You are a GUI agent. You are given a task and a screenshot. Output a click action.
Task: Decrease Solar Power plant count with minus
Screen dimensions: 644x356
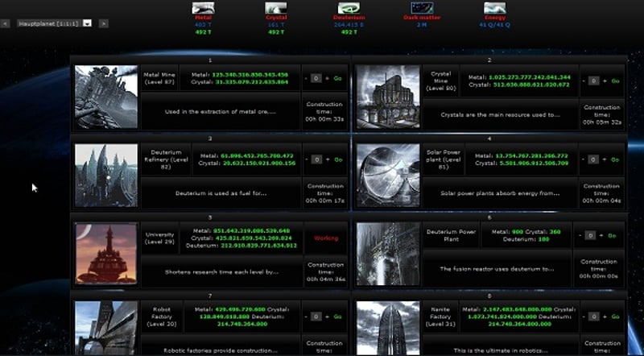pos(583,159)
